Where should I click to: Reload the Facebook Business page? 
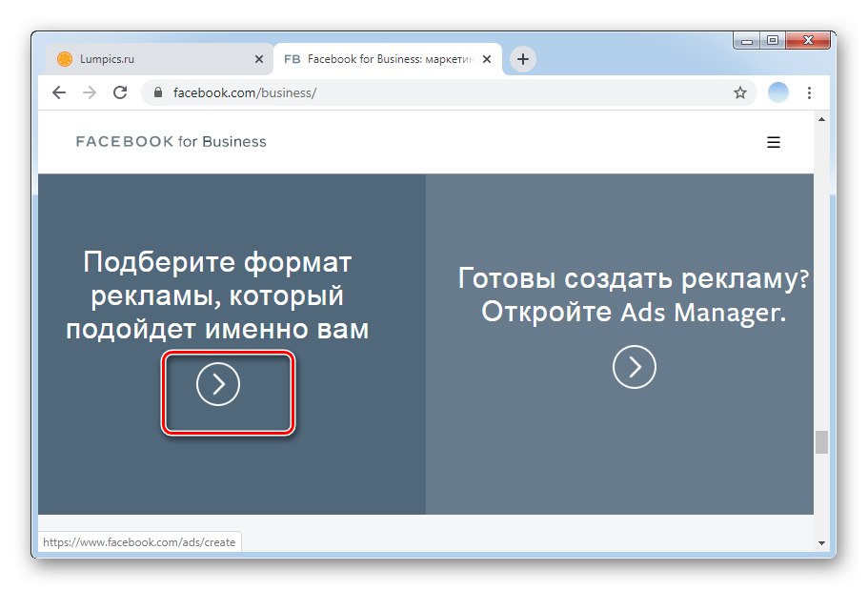point(120,92)
